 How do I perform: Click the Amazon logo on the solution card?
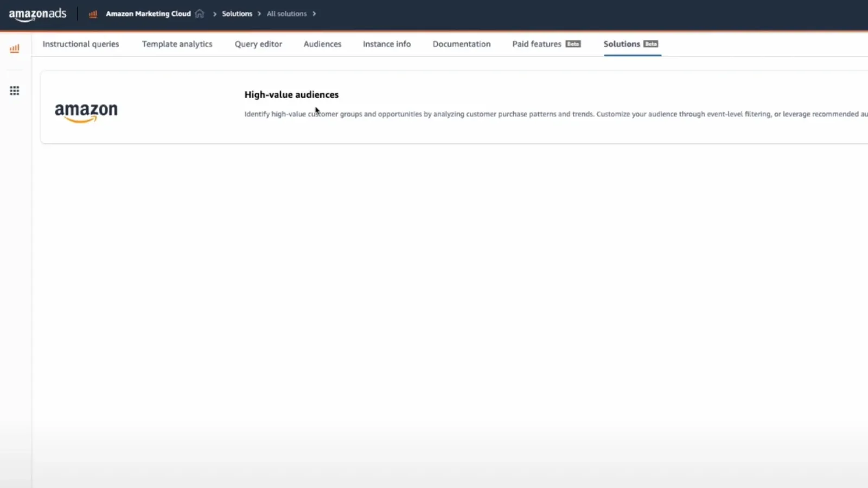click(86, 112)
